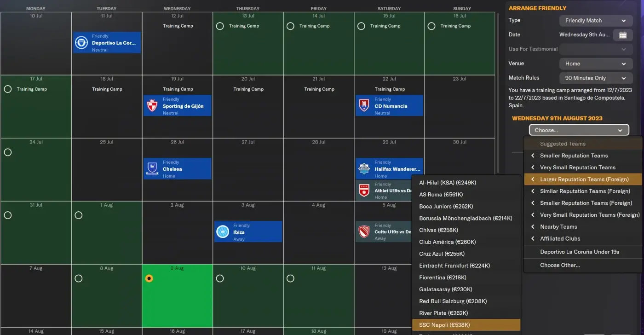Select available date circle on 10 Aug
644x335 pixels.
pyautogui.click(x=220, y=278)
